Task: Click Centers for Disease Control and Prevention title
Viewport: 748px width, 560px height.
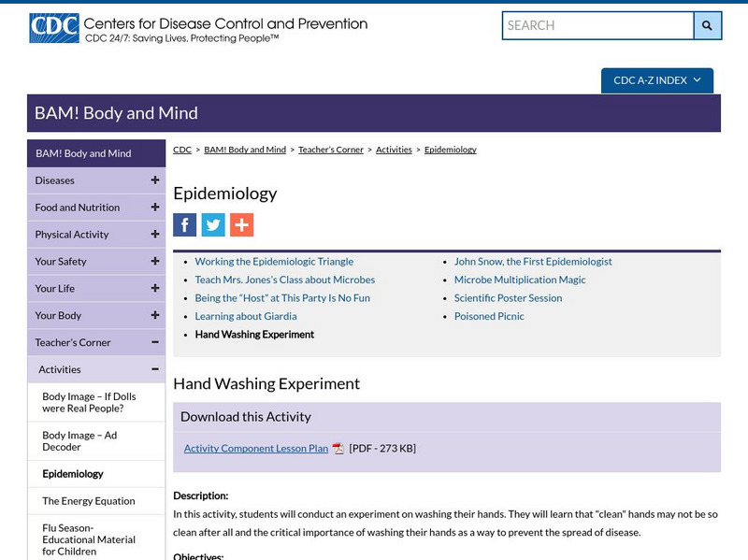Action: (x=225, y=23)
